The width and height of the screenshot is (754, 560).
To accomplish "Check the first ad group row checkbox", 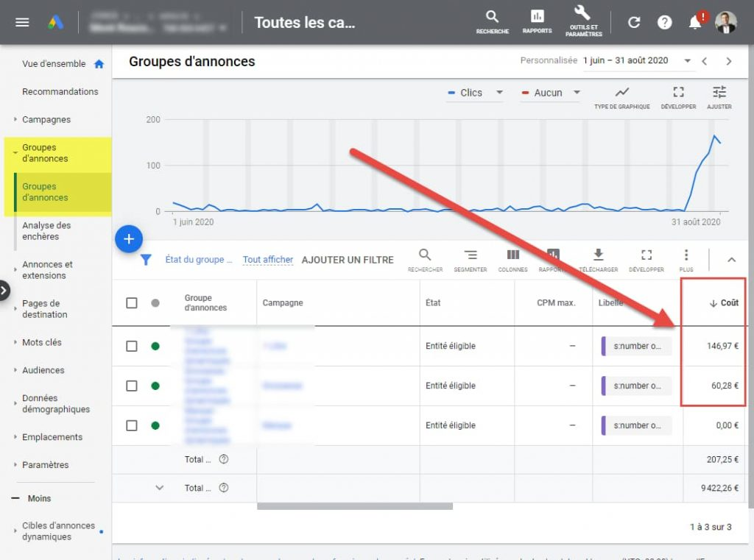I will tap(132, 346).
